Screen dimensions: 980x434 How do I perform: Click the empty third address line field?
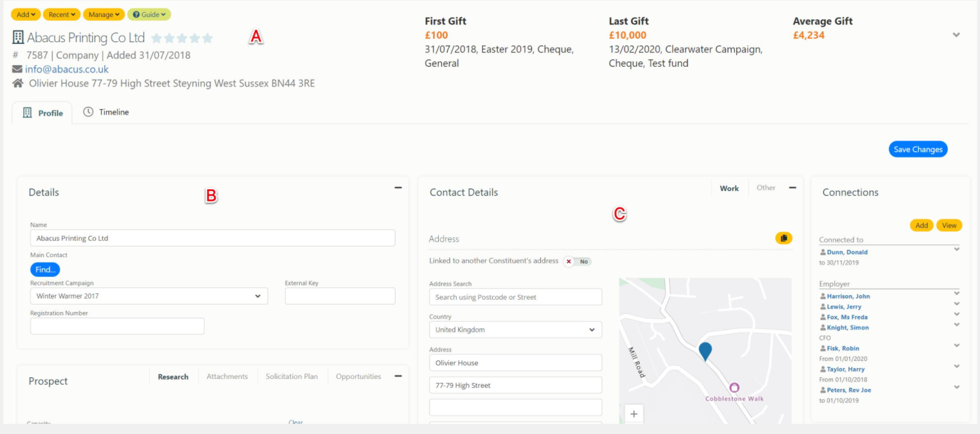tap(515, 407)
